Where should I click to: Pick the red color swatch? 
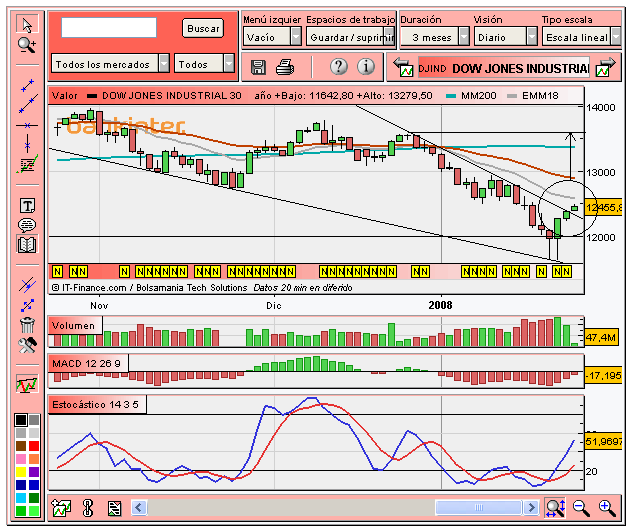click(x=34, y=445)
